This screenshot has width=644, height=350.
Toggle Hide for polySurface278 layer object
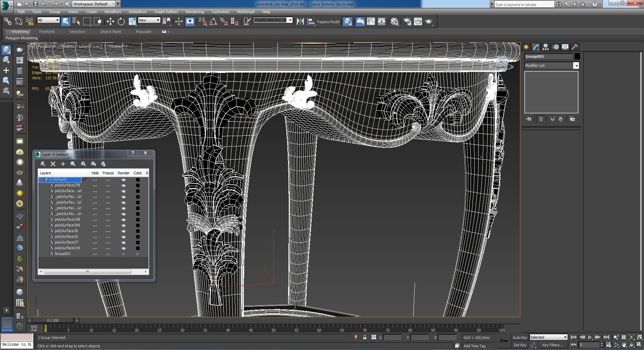[x=95, y=185]
